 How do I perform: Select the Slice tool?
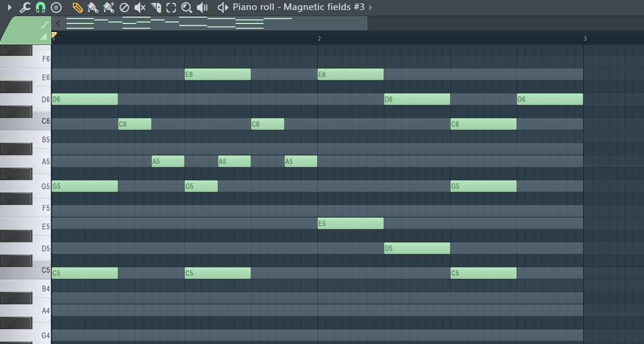point(155,7)
